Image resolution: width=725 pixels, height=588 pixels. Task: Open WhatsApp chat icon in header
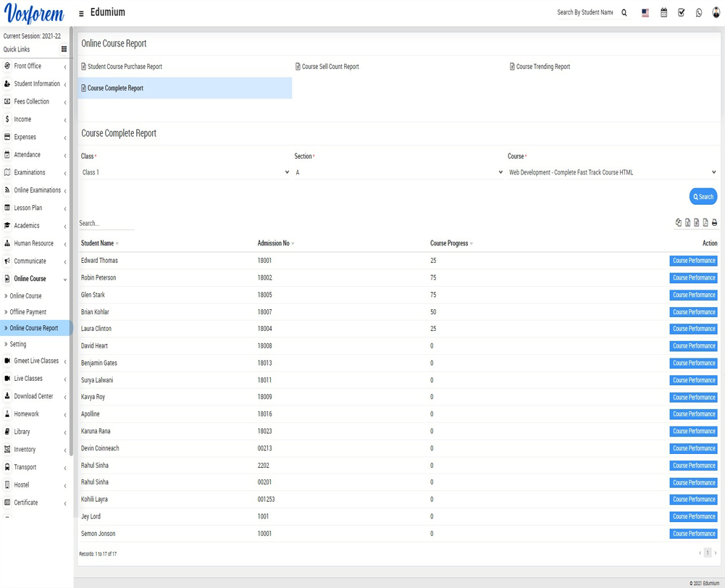tap(699, 12)
